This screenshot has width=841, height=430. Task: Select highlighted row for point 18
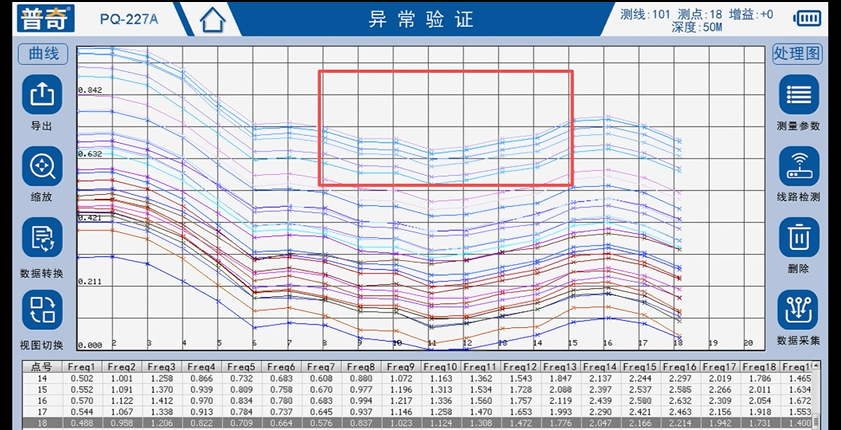417,423
